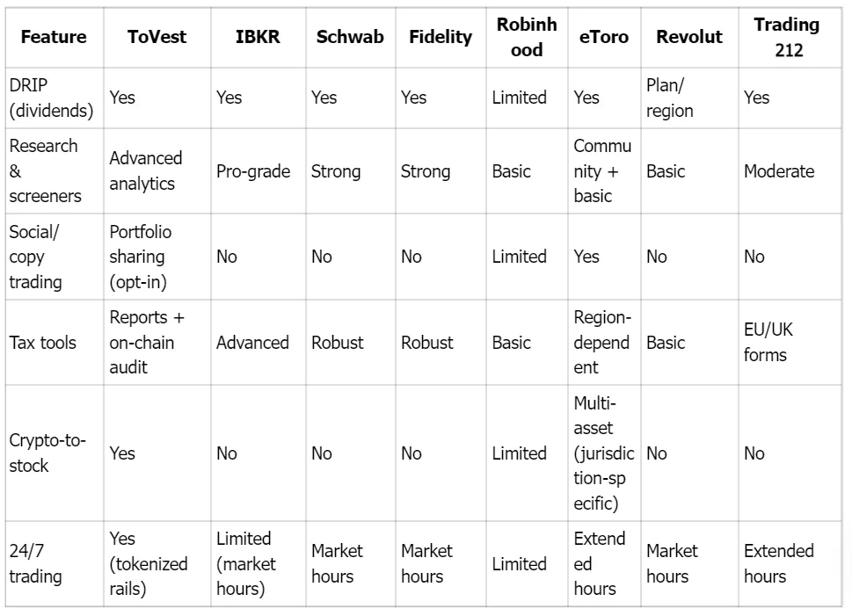Click the Reports + on-chain audit cell
The image size is (852, 616).
click(147, 343)
